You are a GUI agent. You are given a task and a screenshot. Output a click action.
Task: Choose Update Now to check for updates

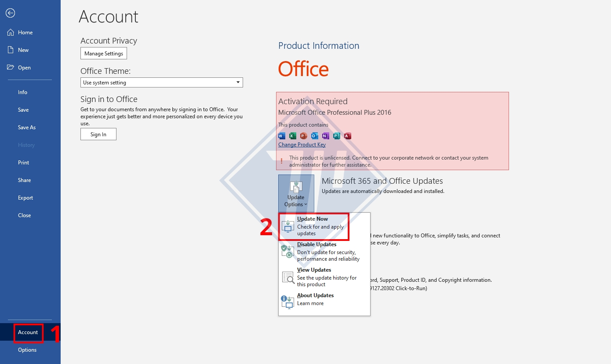pyautogui.click(x=313, y=226)
